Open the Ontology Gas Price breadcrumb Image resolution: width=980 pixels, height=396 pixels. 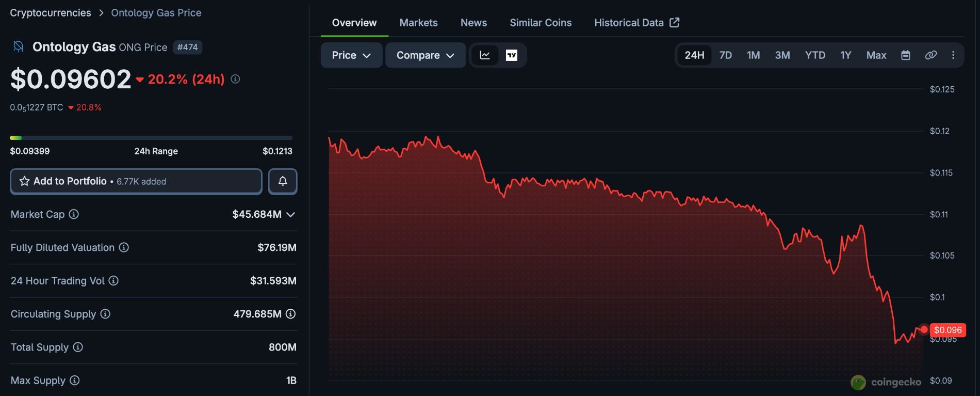(156, 12)
